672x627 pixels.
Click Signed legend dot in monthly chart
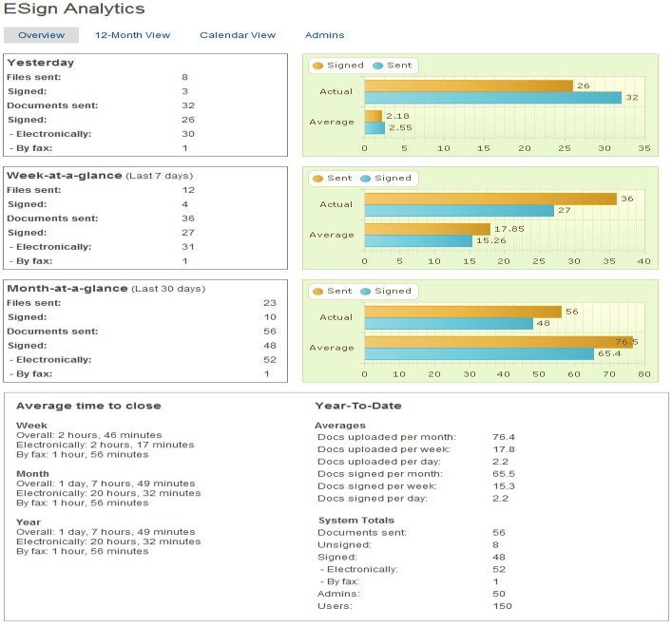[x=365, y=292]
